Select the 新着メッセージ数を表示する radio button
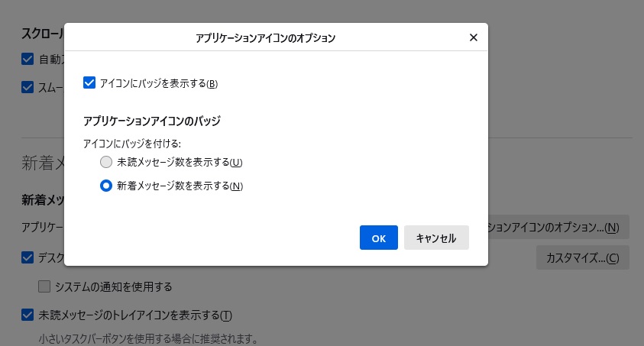The height and width of the screenshot is (346, 644). (x=107, y=186)
